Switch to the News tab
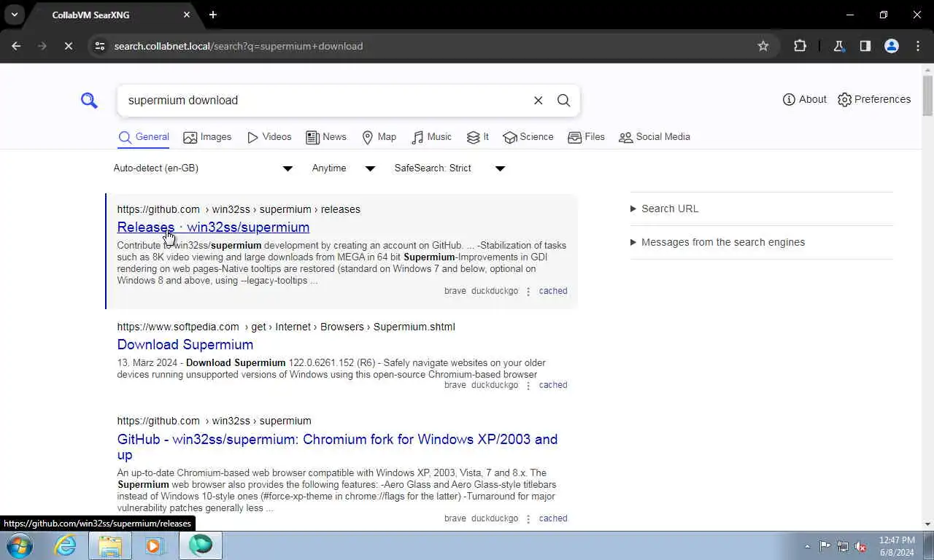The width and height of the screenshot is (934, 560). point(326,137)
